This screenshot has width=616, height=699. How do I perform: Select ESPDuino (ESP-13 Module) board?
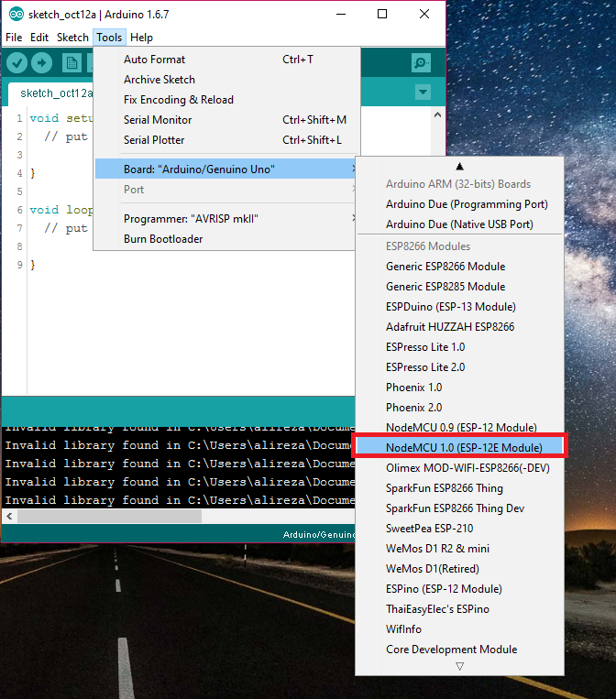click(x=459, y=307)
